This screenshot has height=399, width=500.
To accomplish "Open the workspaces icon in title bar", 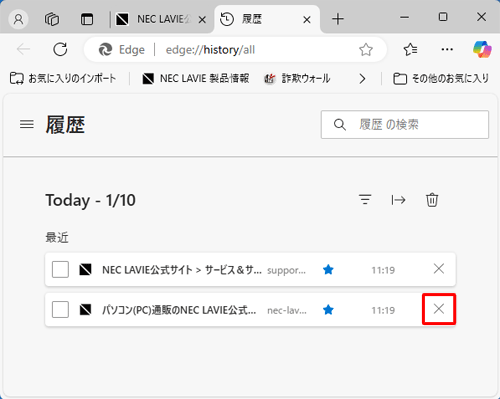I will click(x=52, y=19).
